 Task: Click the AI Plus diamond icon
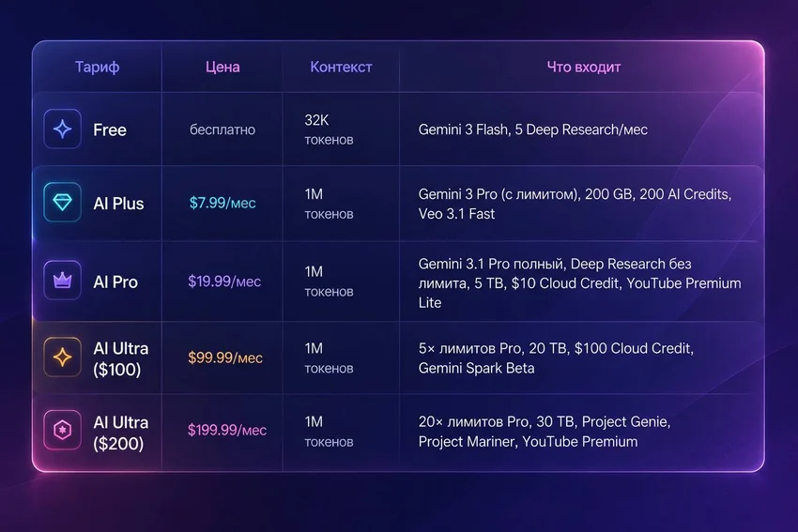(x=63, y=203)
